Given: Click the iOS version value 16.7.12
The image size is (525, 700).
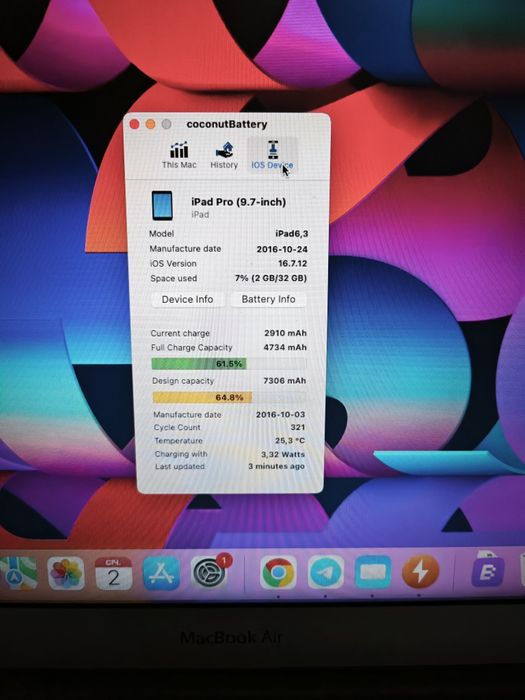Looking at the screenshot, I should tap(292, 263).
